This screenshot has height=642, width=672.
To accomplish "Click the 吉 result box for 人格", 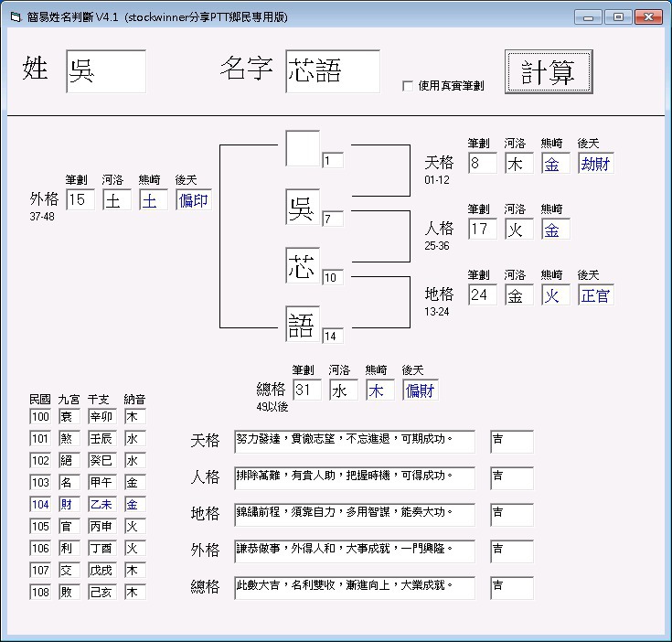I will [512, 478].
